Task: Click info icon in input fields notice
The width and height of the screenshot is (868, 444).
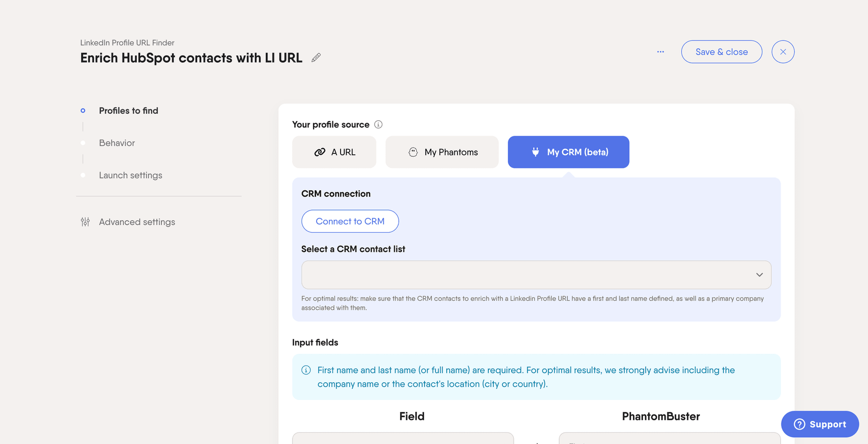Action: tap(306, 370)
